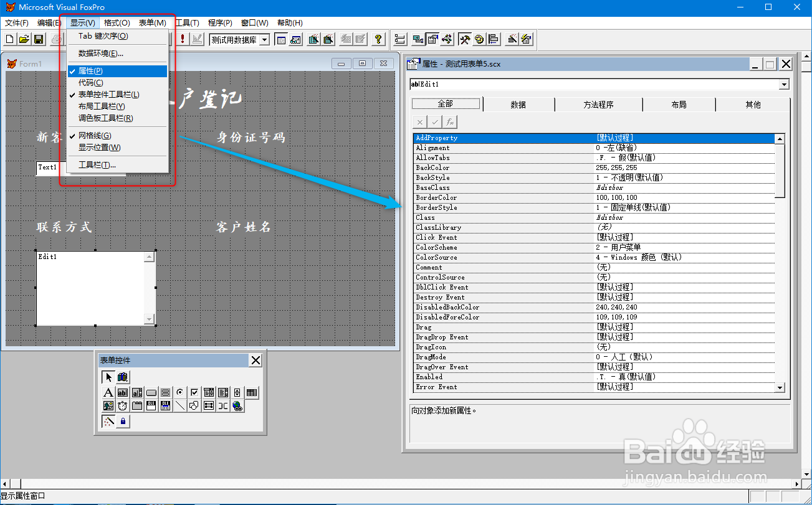The height and width of the screenshot is (505, 812).
Task: Click the Set Tab Order toolbar icon
Action: point(399,39)
